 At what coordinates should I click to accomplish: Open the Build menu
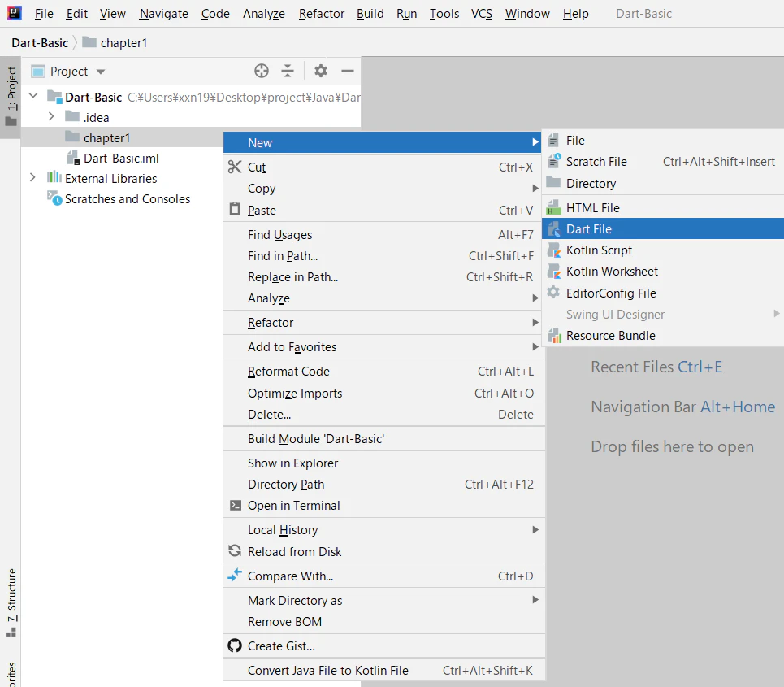(370, 14)
